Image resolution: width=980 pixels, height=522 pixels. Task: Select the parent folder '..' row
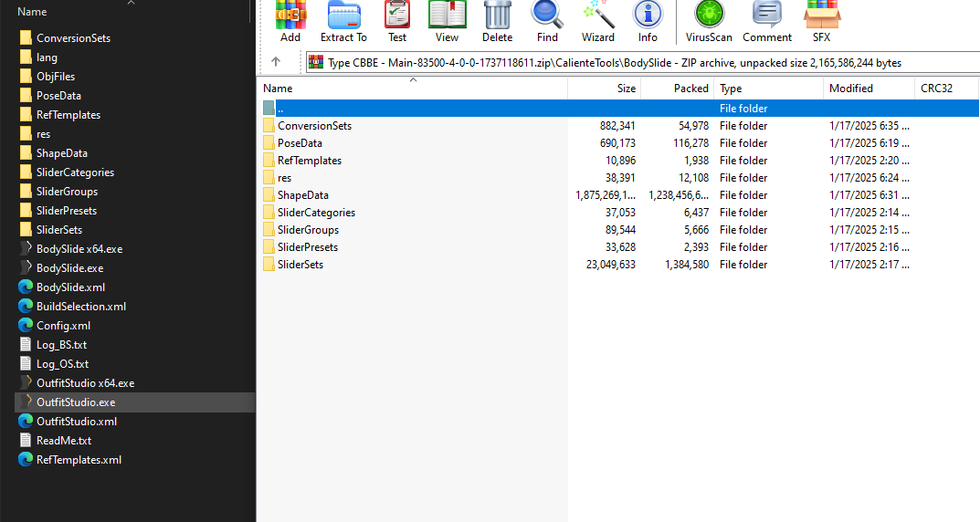click(619, 108)
